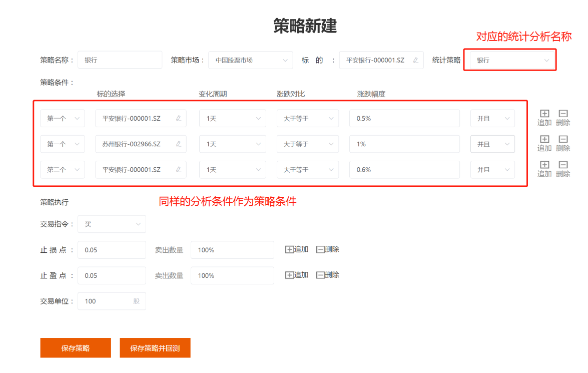
Task: Add a row after the 苏州银行 condition
Action: coord(544,140)
